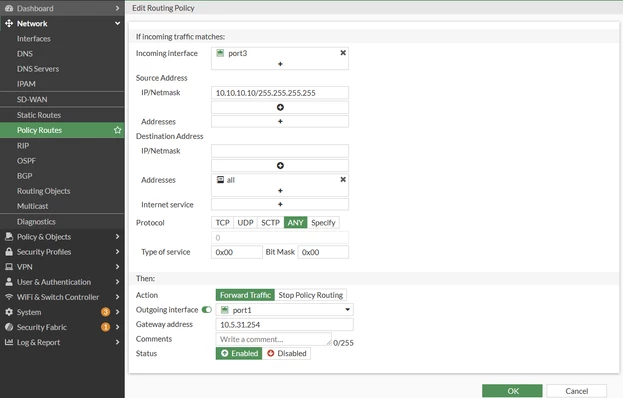Click OK to save routing policy

click(x=512, y=391)
